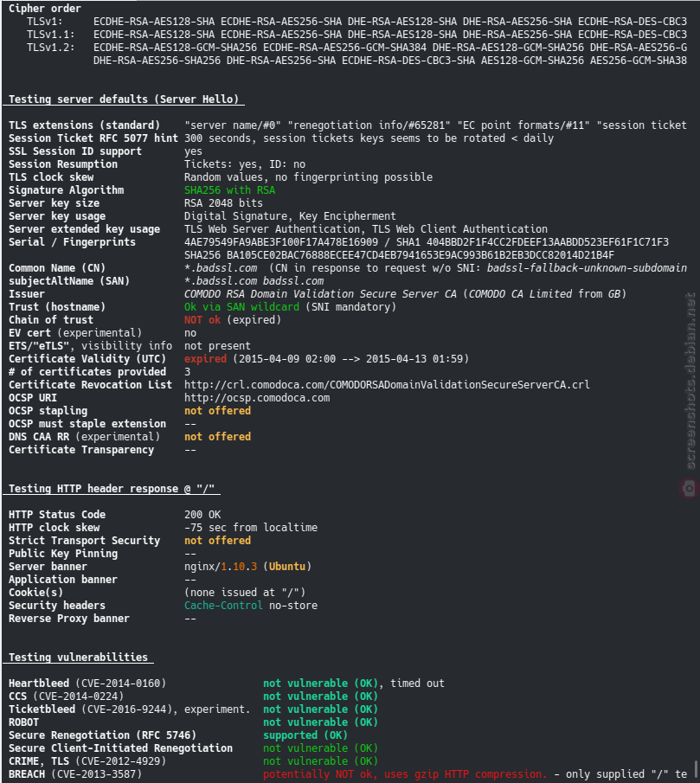The height and width of the screenshot is (783, 700).
Task: Click the "Testing HTTP header response" heading
Action: pos(112,489)
